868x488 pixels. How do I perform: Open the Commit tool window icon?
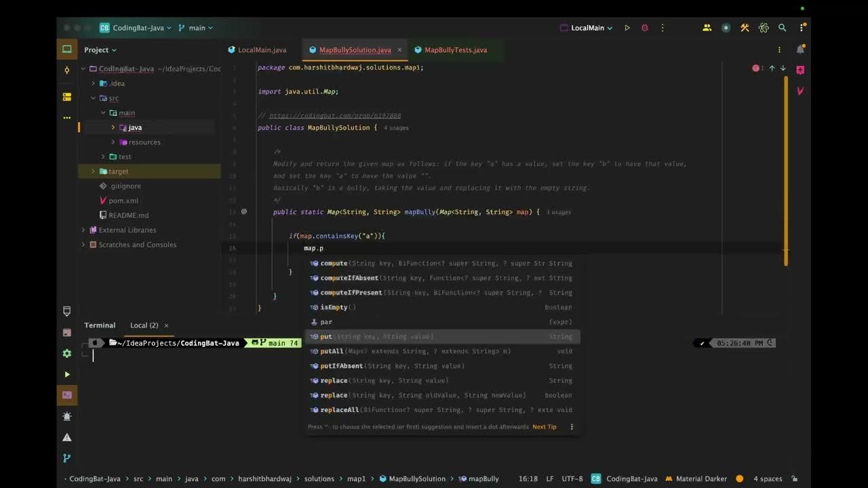[x=66, y=70]
